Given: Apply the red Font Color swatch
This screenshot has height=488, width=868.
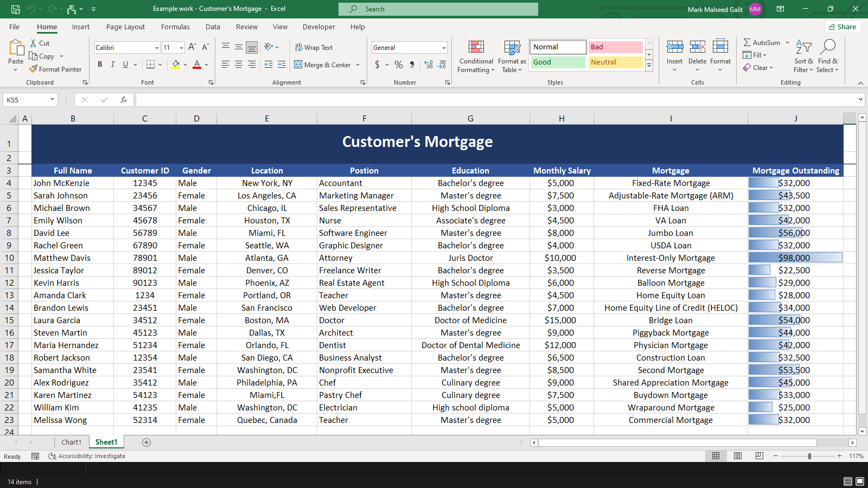Looking at the screenshot, I should coord(197,65).
